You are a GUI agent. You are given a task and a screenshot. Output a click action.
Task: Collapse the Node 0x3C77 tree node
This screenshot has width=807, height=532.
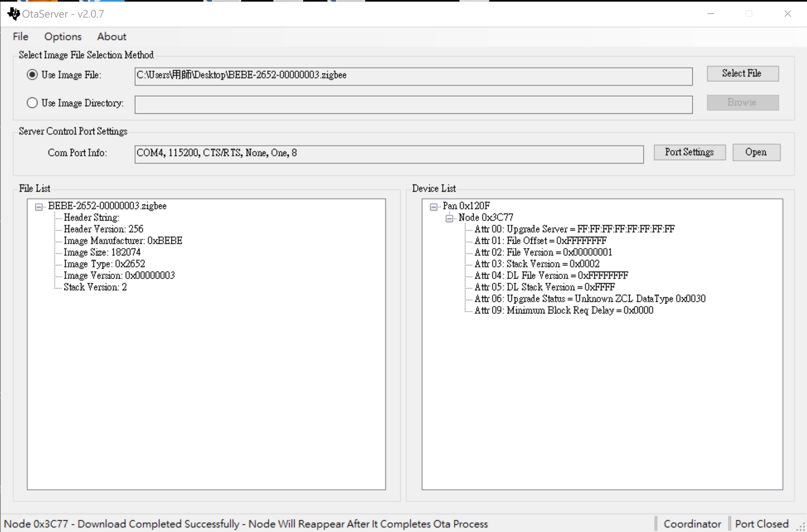[x=449, y=218]
